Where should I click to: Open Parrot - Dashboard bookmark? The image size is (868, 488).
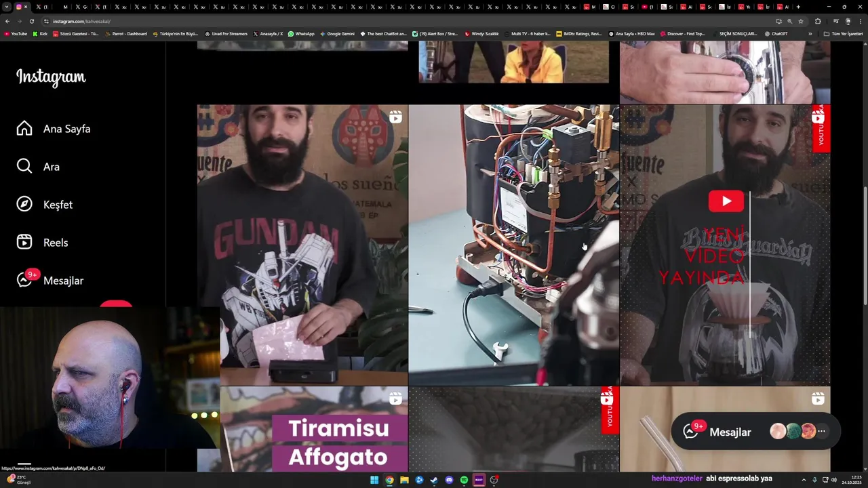(x=126, y=34)
